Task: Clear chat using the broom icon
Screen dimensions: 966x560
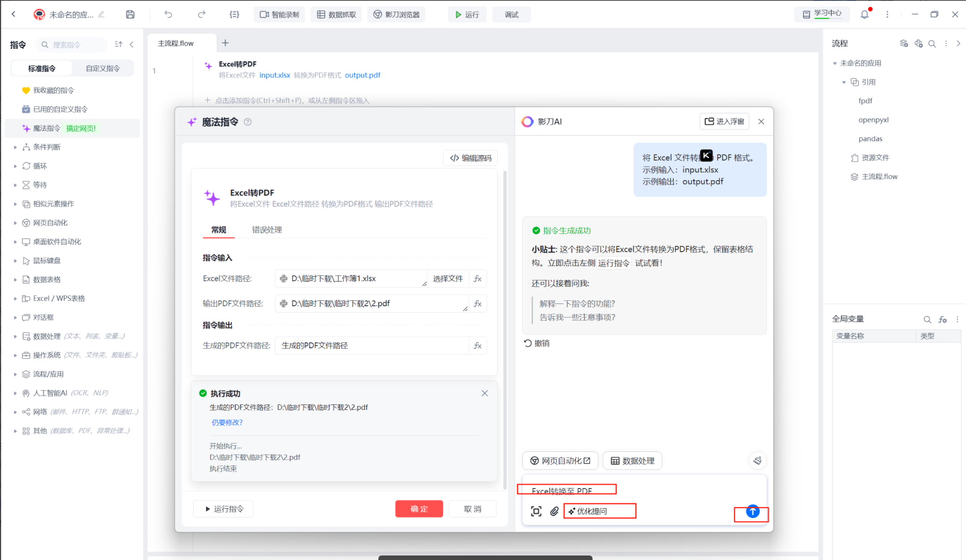Action: [758, 460]
